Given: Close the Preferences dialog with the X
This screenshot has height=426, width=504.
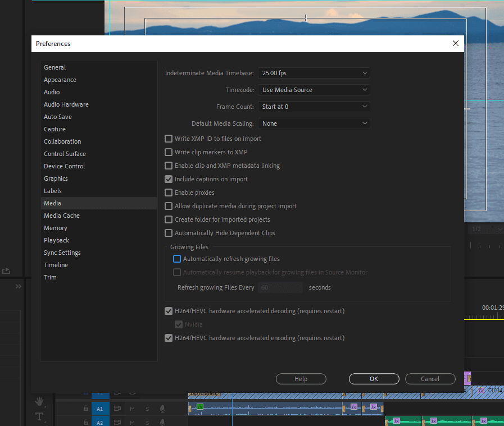Looking at the screenshot, I should coord(456,43).
